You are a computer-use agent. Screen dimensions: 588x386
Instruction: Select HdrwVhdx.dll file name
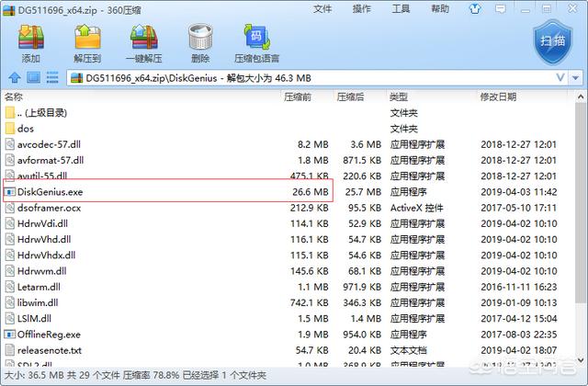click(x=47, y=255)
